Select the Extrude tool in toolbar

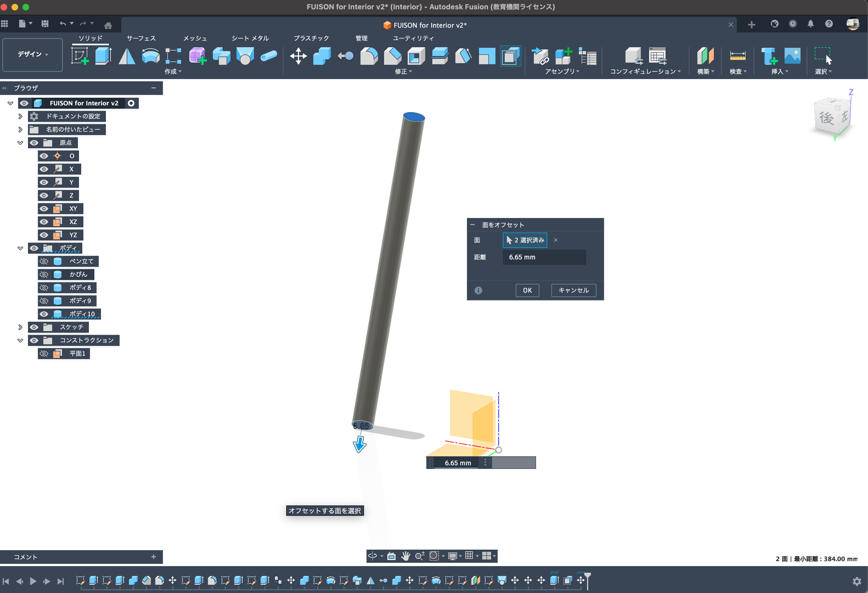click(x=103, y=56)
